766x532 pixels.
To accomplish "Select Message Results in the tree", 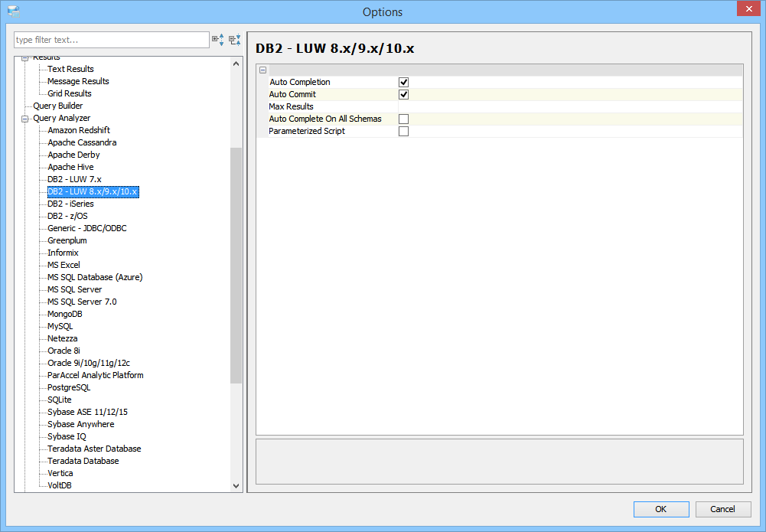I will click(78, 81).
